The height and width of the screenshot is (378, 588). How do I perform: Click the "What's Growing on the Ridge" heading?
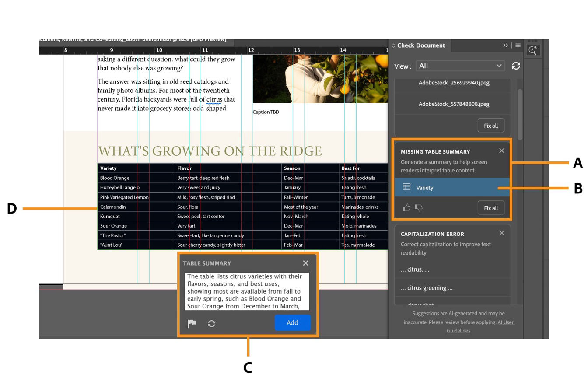coord(210,151)
